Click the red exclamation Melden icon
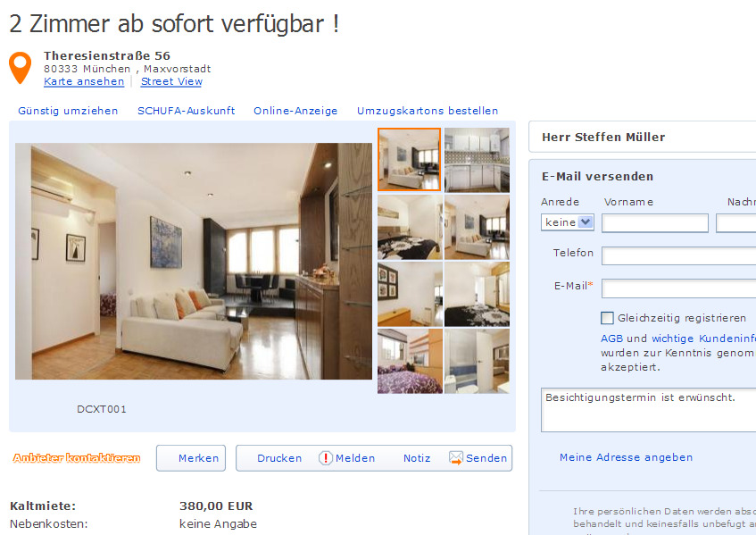756x535 pixels. click(x=326, y=458)
